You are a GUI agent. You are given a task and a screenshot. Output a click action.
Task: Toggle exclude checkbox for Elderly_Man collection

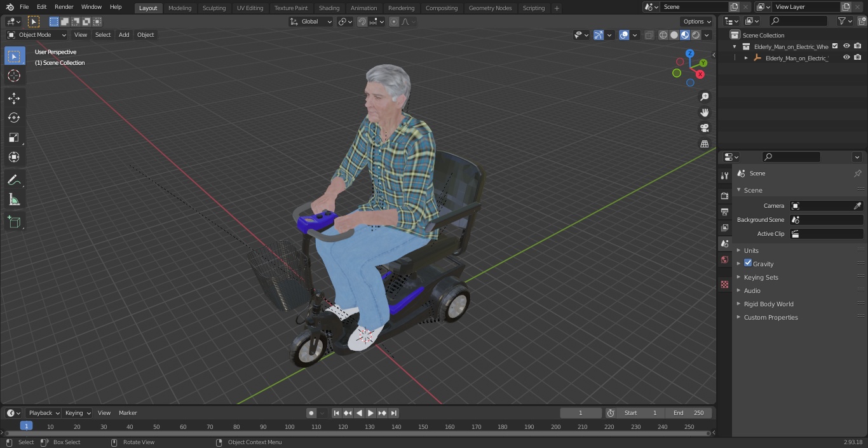pos(835,46)
